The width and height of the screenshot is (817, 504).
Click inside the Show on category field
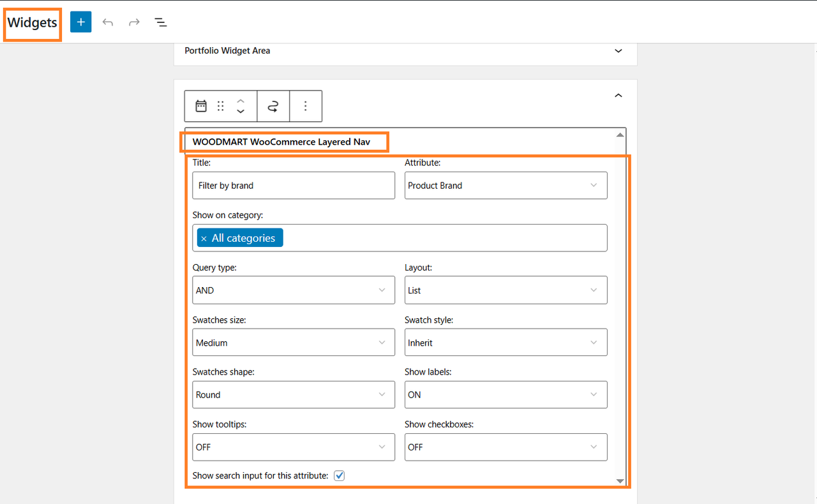(x=400, y=238)
